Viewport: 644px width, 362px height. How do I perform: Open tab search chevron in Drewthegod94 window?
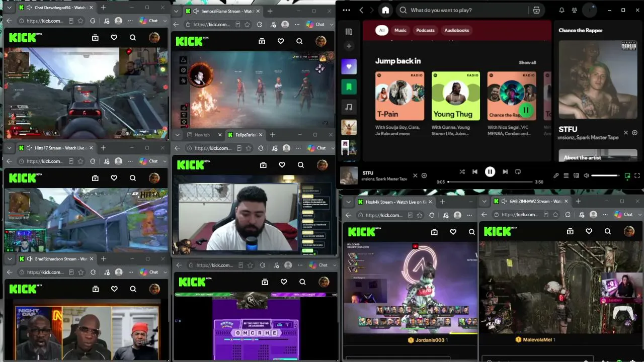pos(9,8)
